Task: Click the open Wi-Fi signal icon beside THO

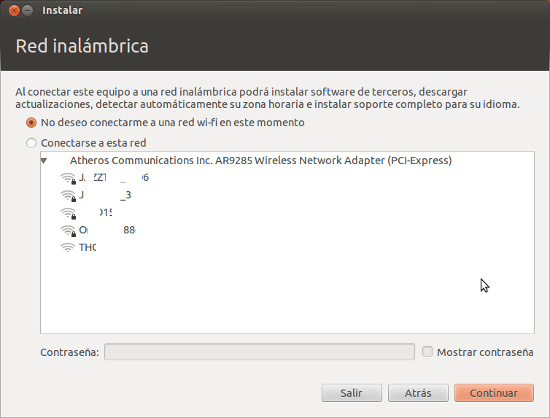Action: pyautogui.click(x=67, y=248)
